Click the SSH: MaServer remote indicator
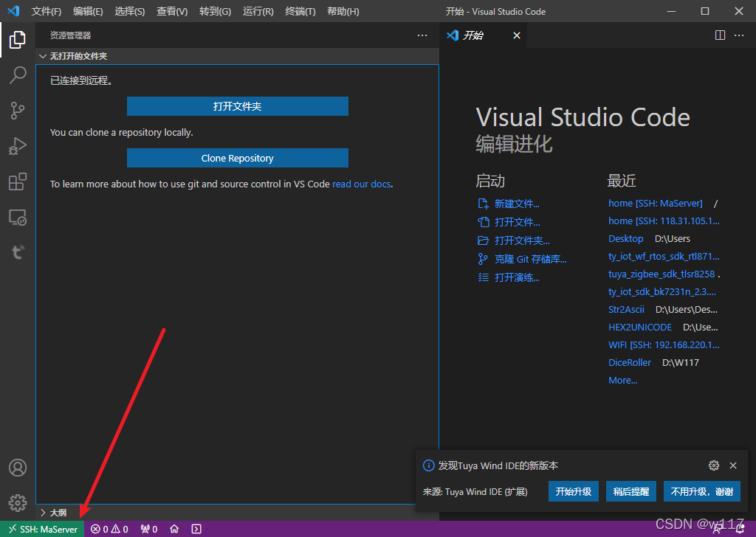The width and height of the screenshot is (756, 537). point(42,529)
